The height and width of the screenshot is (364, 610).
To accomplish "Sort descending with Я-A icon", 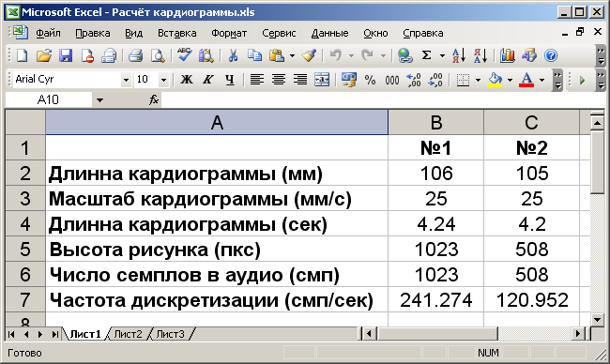I will pyautogui.click(x=480, y=55).
